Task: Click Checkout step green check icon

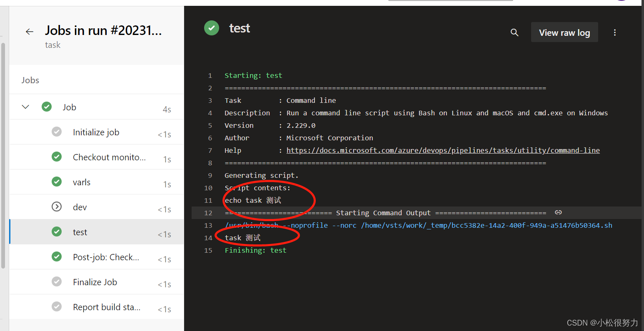Action: pyautogui.click(x=57, y=157)
